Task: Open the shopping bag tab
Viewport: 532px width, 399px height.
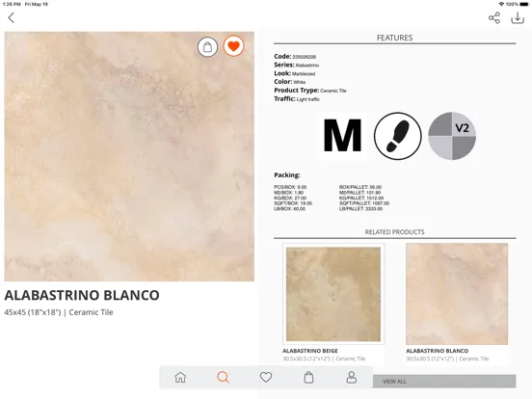Action: pos(308,377)
